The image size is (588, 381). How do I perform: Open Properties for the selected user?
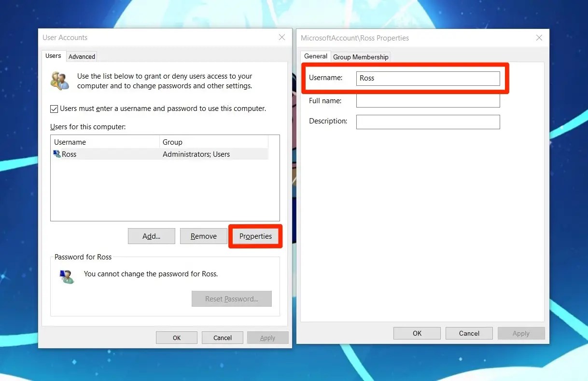coord(255,236)
